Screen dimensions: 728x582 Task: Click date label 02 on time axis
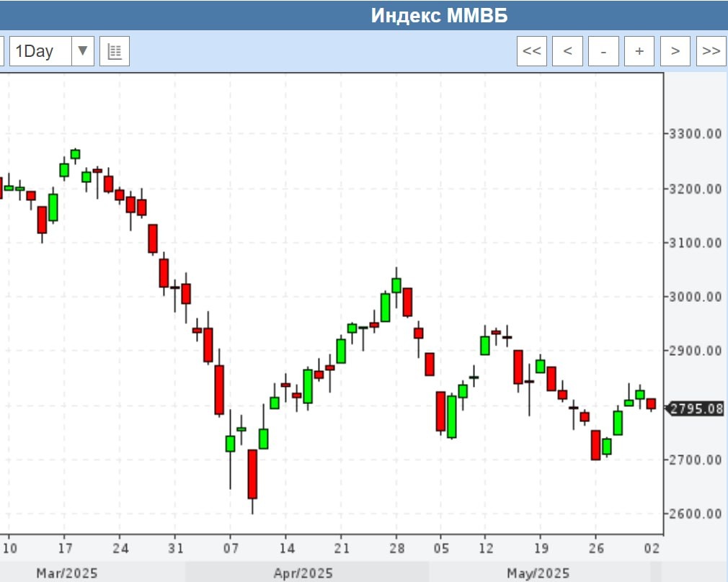tap(652, 549)
